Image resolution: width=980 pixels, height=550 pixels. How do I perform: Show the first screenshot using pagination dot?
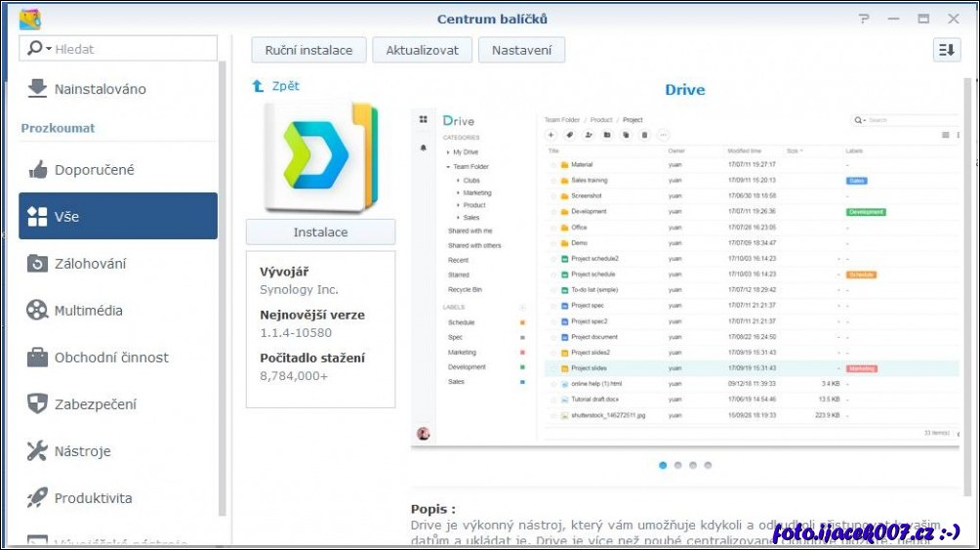tap(663, 465)
